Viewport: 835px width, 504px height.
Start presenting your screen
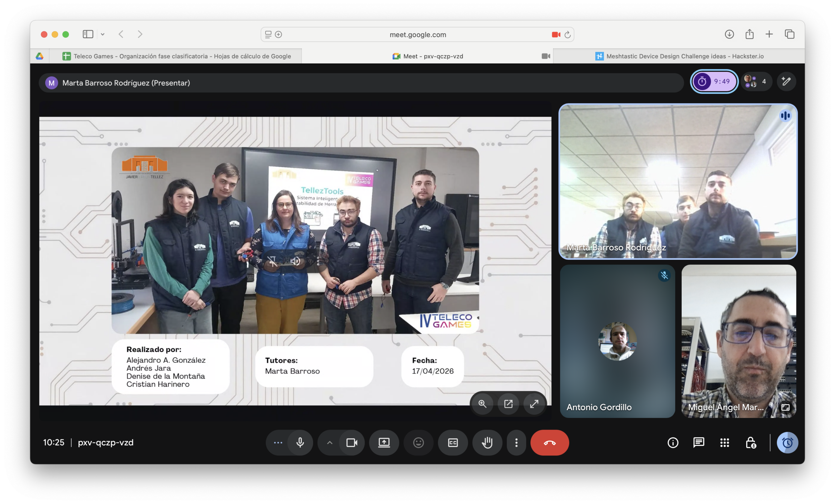click(384, 442)
